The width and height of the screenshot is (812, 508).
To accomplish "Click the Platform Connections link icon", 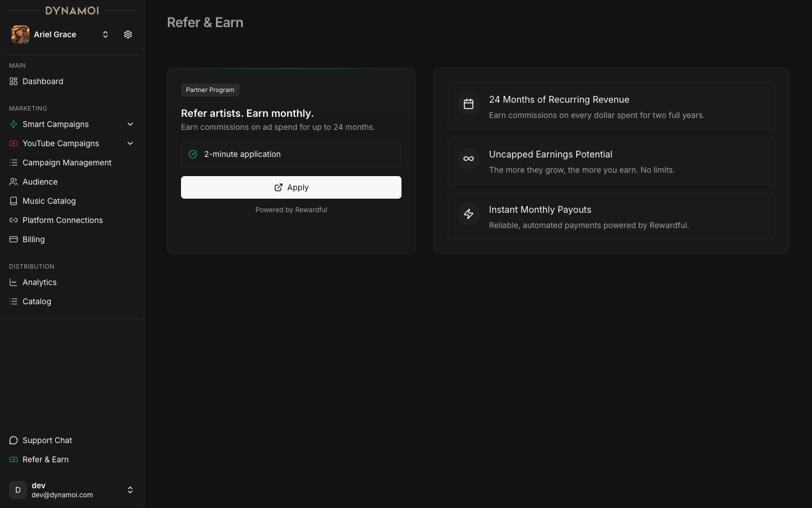I will (13, 220).
